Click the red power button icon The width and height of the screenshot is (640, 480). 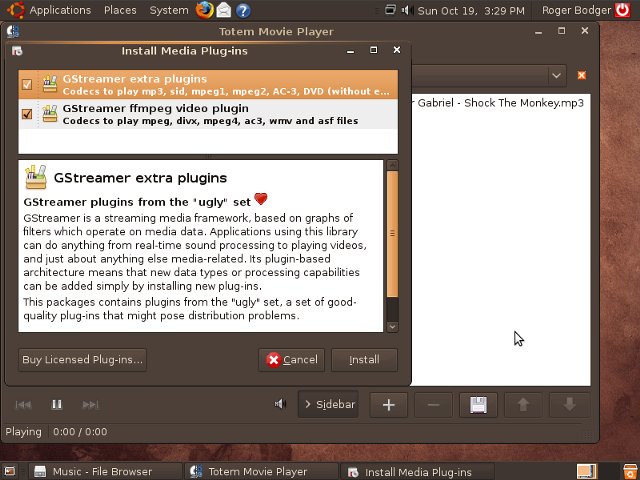point(623,10)
